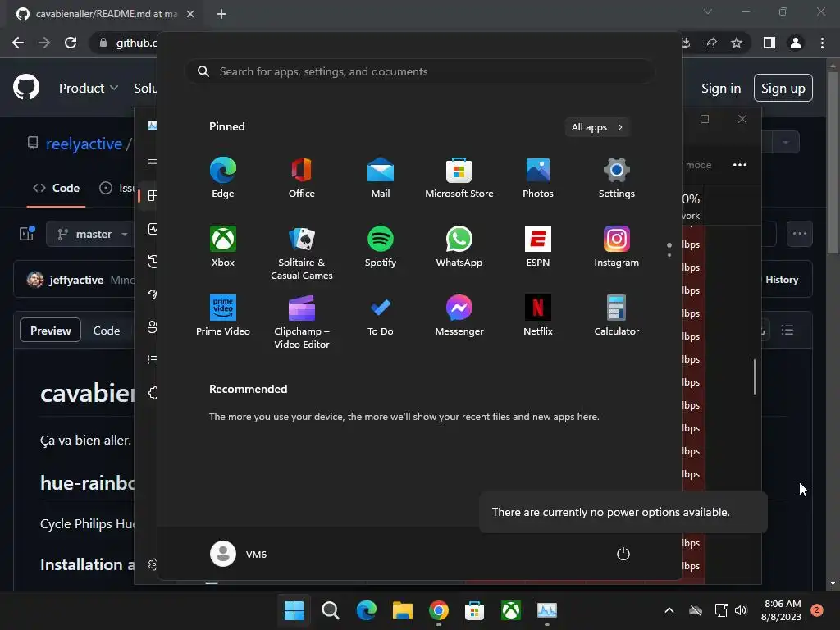Expand the Product menu on GitHub
Viewport: 840px width, 630px height.
[x=89, y=89]
